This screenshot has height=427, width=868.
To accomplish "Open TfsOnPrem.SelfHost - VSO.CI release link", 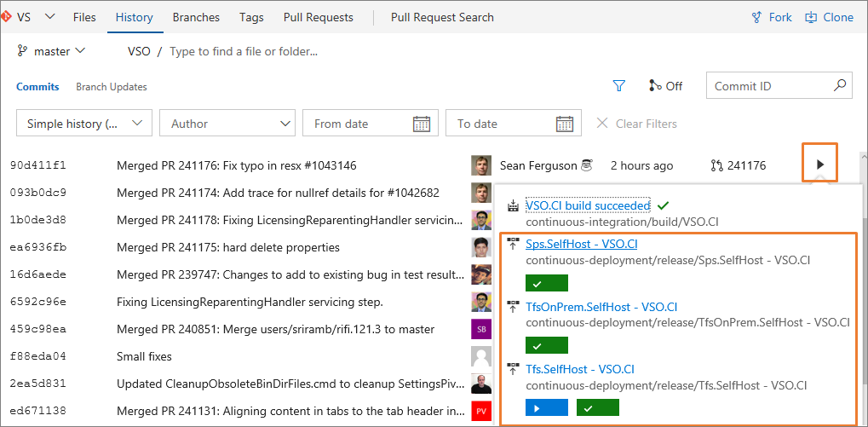I will tap(601, 307).
